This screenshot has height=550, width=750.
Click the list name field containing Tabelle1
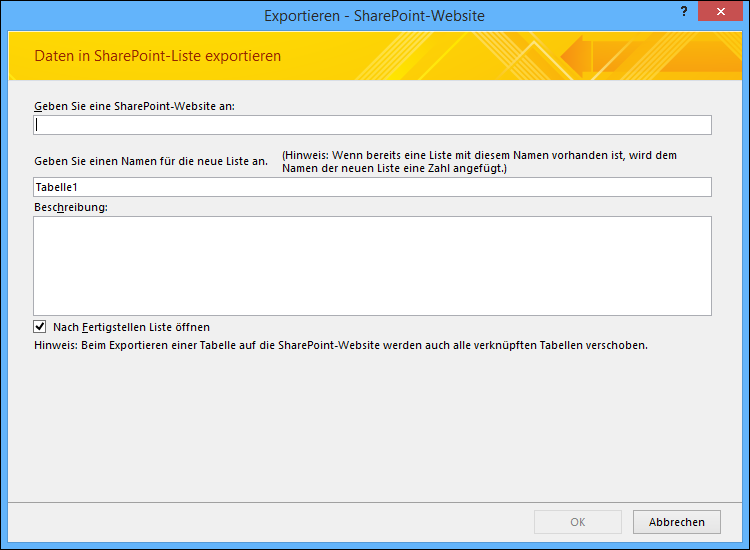click(x=372, y=187)
